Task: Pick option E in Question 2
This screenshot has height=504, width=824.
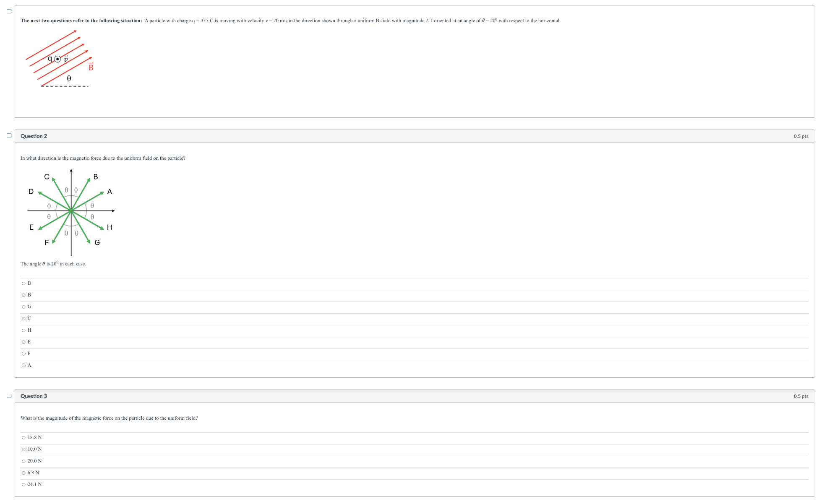Action: coord(23,342)
